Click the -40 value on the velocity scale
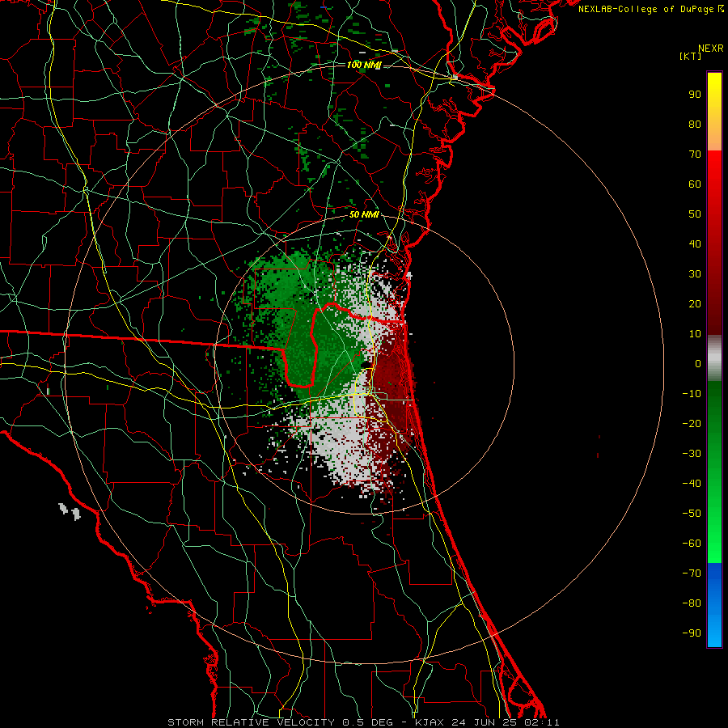Image resolution: width=728 pixels, height=728 pixels. [692, 484]
